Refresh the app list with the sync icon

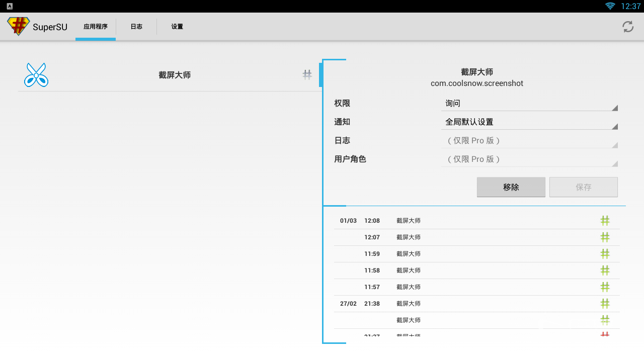pos(628,27)
